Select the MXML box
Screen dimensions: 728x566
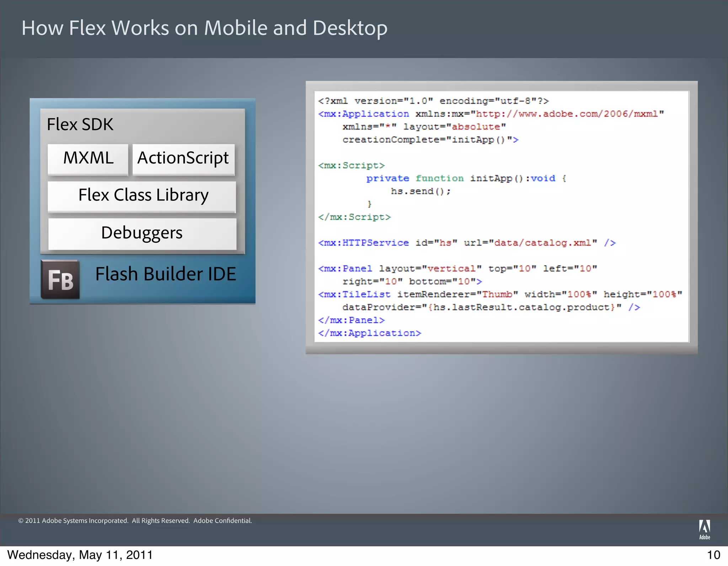(88, 160)
